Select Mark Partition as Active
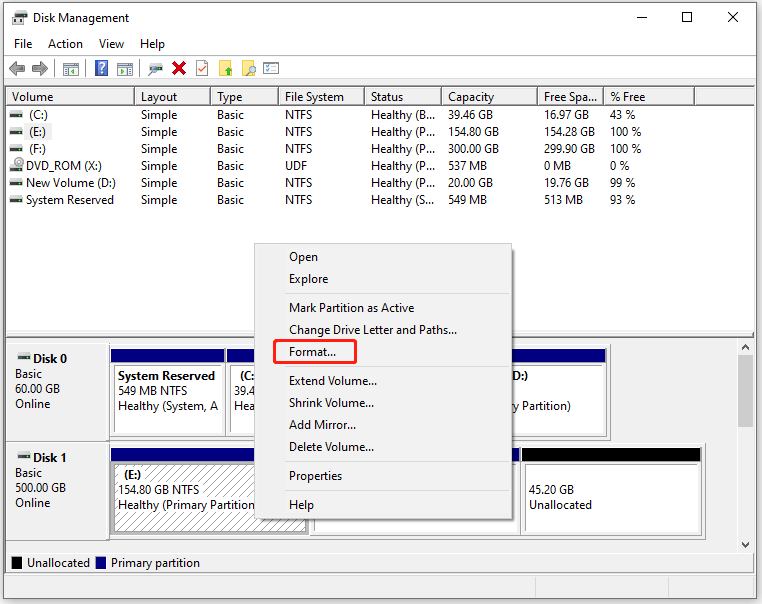762x604 pixels. tap(383, 308)
